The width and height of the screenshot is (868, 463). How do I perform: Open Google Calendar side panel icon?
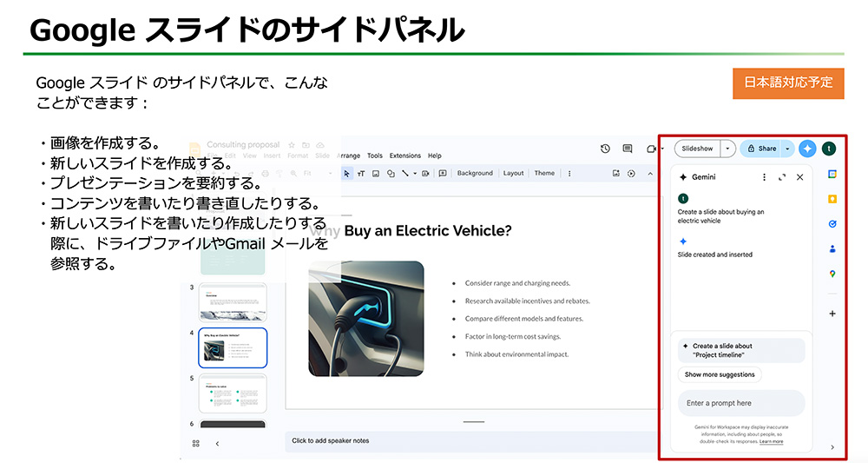pos(832,174)
